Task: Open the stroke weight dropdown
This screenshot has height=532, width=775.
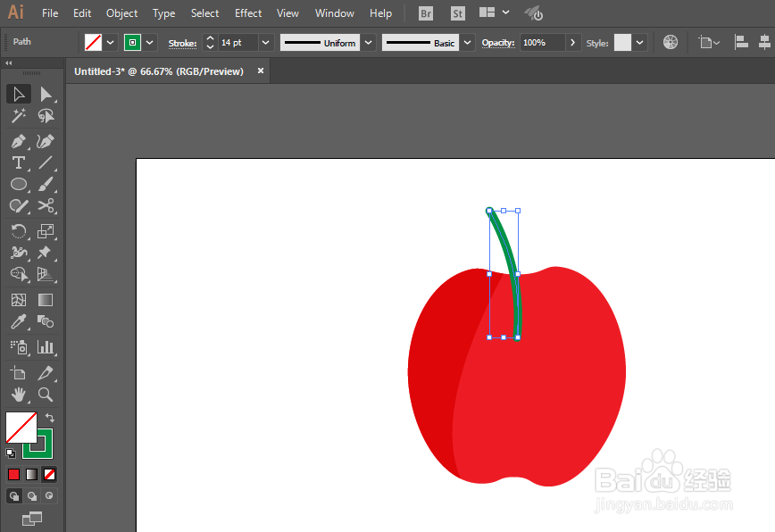Action: [265, 43]
